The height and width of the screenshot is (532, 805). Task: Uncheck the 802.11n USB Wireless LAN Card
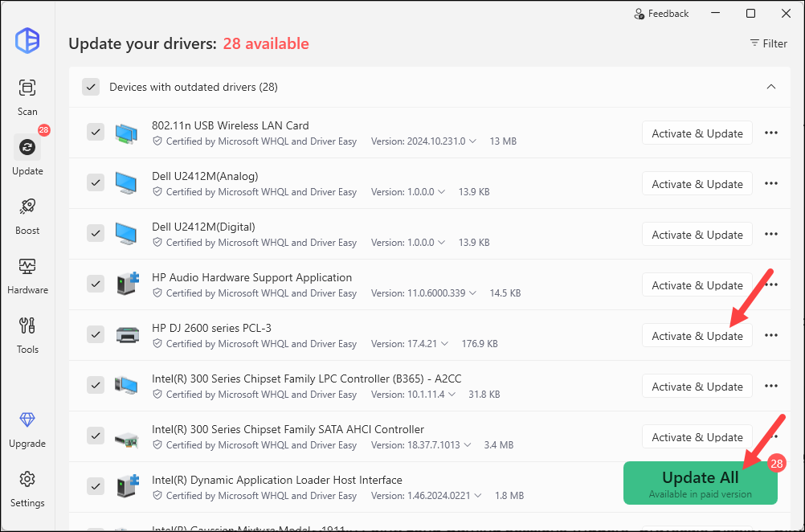96,132
